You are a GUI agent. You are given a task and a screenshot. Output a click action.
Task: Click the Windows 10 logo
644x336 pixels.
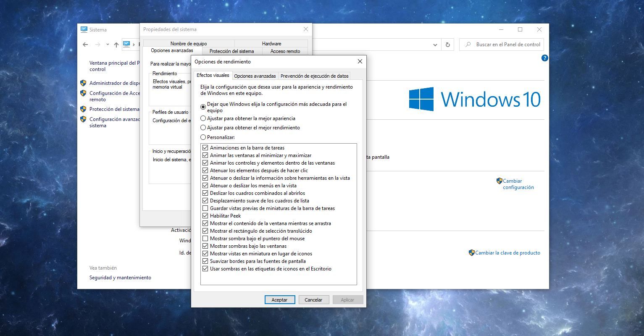(x=475, y=99)
